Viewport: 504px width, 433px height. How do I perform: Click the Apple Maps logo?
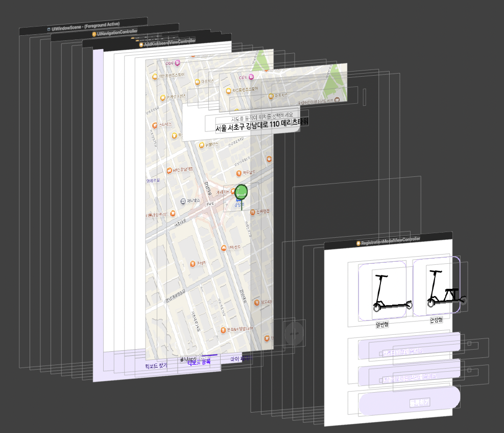(x=188, y=359)
